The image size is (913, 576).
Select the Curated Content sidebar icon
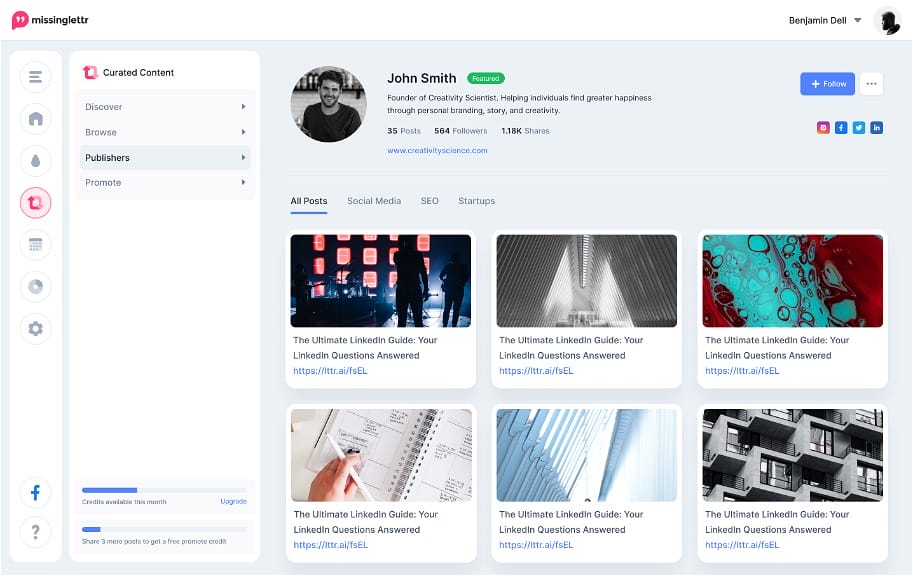coord(36,203)
